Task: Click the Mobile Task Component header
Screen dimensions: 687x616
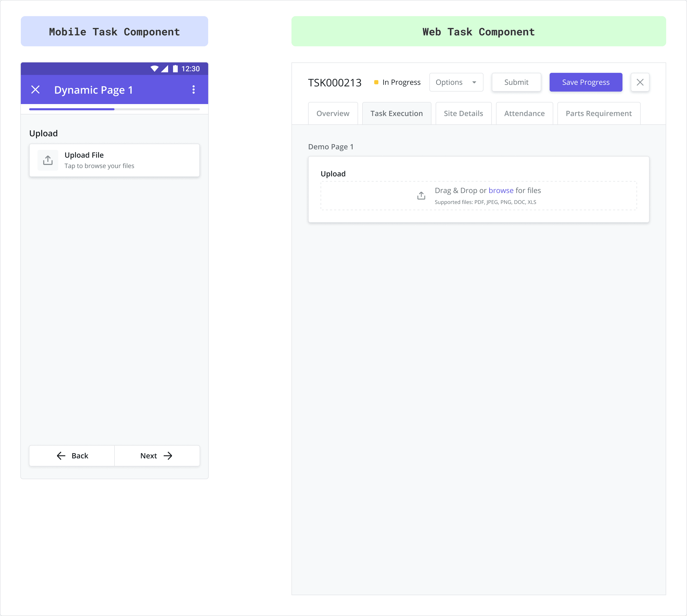Action: [x=115, y=31]
